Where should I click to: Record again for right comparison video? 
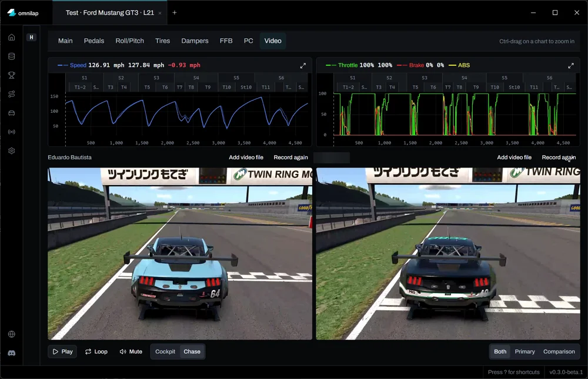click(559, 157)
